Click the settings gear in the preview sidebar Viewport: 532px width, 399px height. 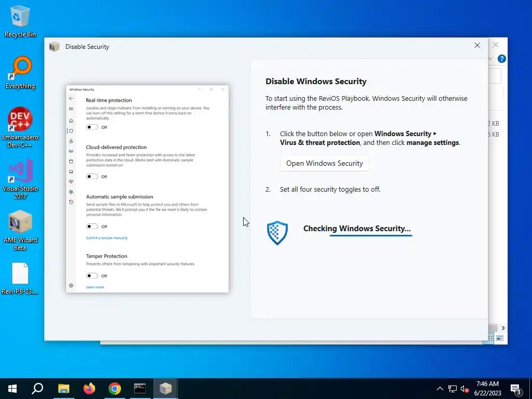(x=71, y=285)
